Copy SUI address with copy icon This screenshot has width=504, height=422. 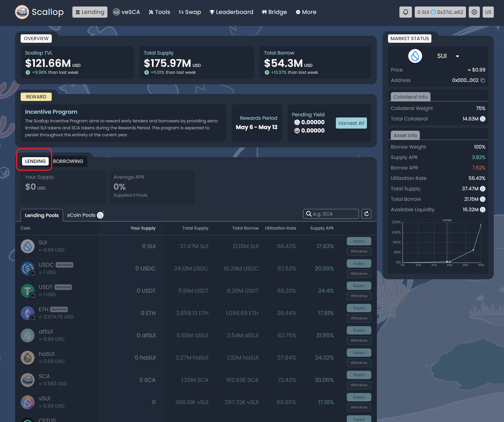pos(483,80)
